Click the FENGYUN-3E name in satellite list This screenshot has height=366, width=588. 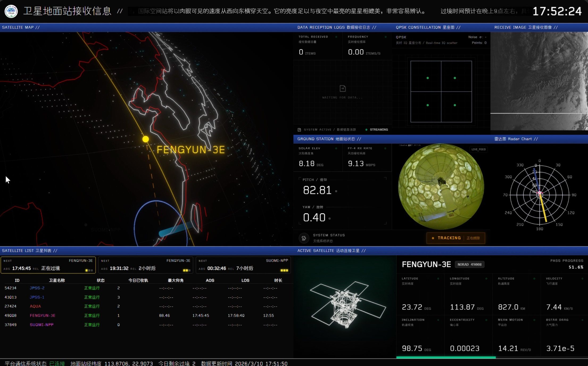[x=43, y=315]
